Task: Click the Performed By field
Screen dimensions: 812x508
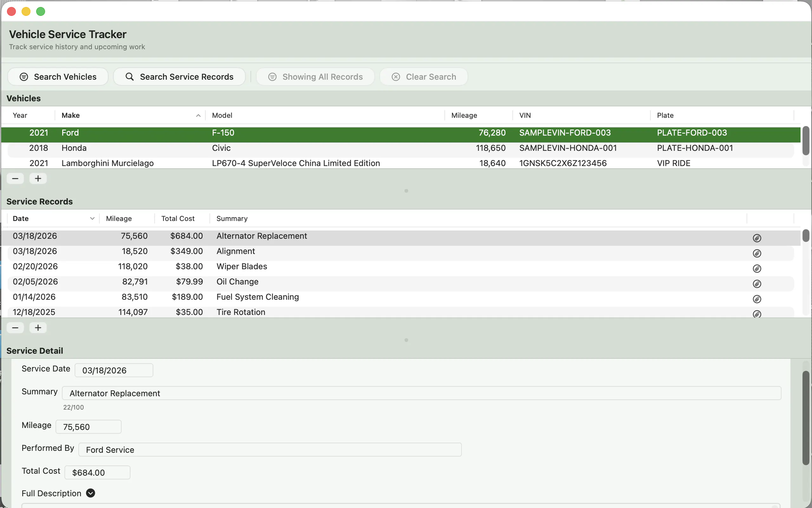Action: (270, 450)
